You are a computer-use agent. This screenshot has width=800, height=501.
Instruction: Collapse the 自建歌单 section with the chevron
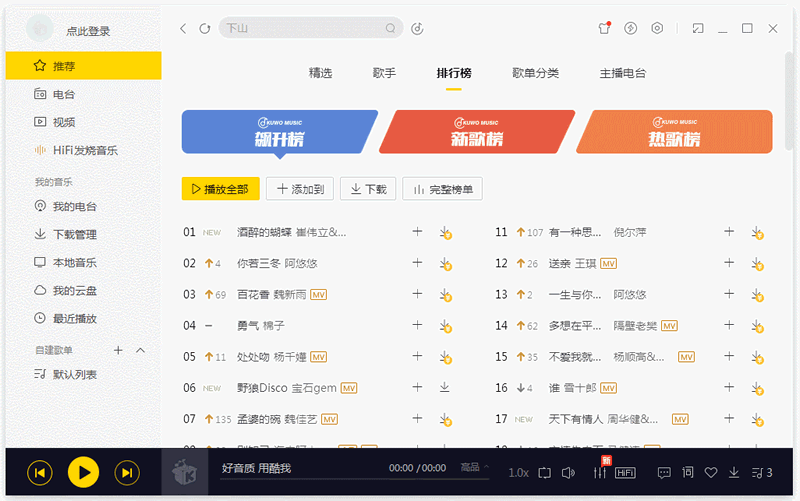(x=140, y=350)
